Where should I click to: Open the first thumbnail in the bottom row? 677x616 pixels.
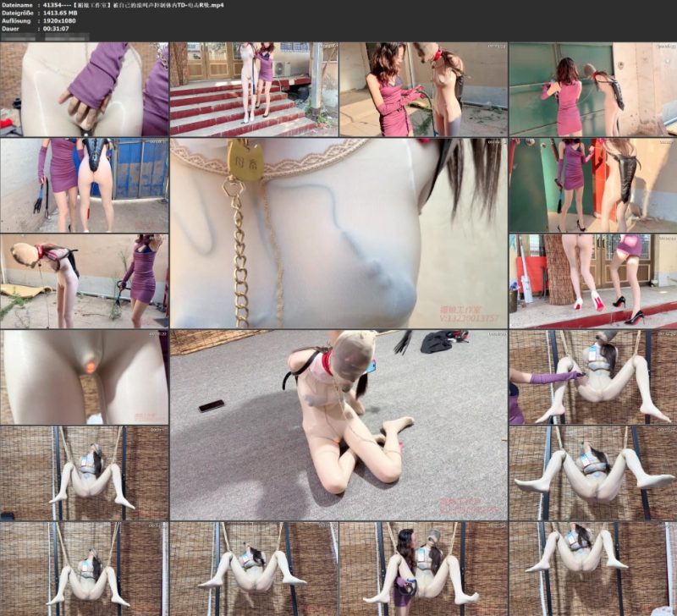coord(84,569)
